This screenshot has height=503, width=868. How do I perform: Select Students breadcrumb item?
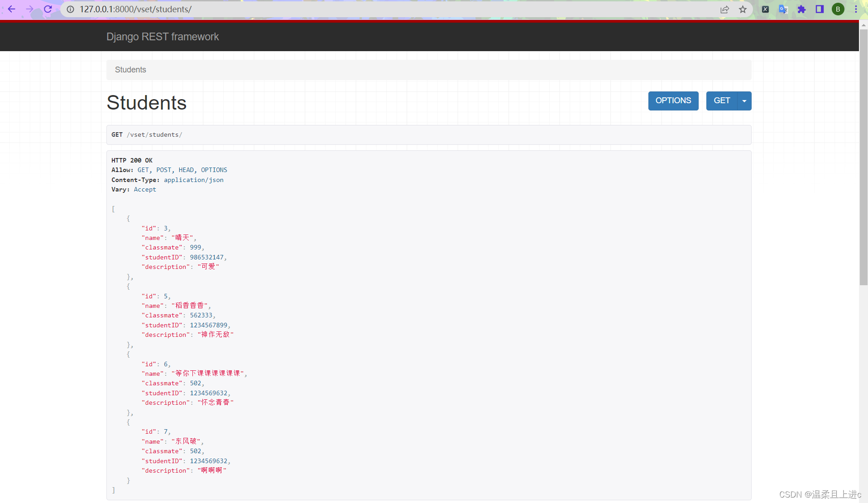coord(130,70)
